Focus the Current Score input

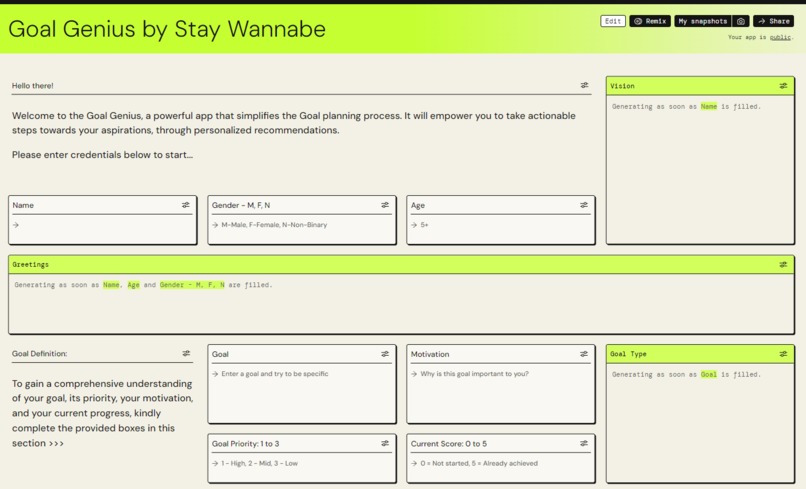501,463
